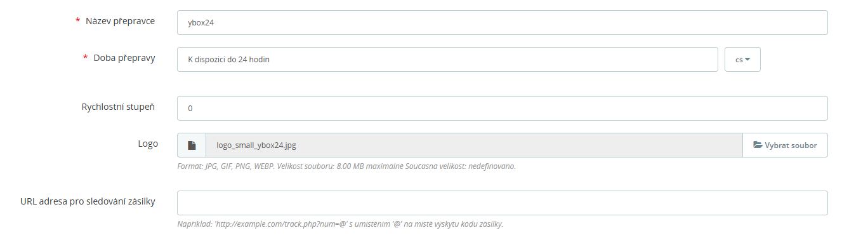The height and width of the screenshot is (242, 868).
Task: Click the example tracking URL hint text
Action: (340, 224)
